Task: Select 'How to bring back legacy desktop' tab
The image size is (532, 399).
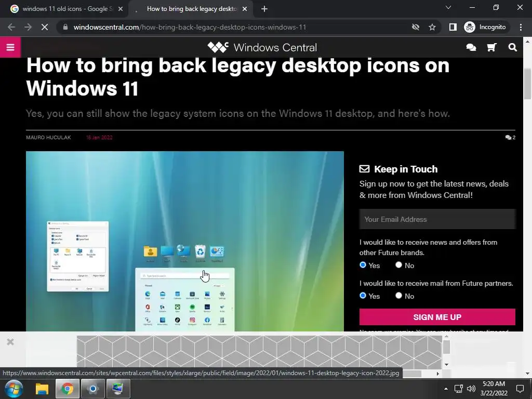Action: coord(192,9)
